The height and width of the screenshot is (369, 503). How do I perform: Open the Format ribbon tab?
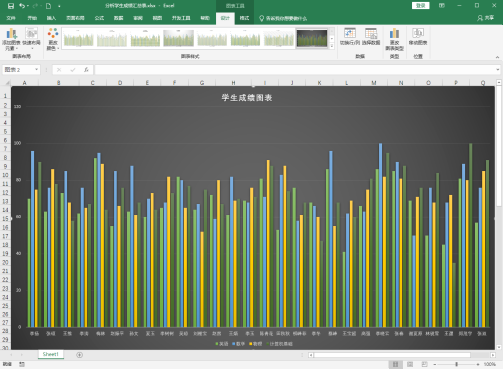244,18
